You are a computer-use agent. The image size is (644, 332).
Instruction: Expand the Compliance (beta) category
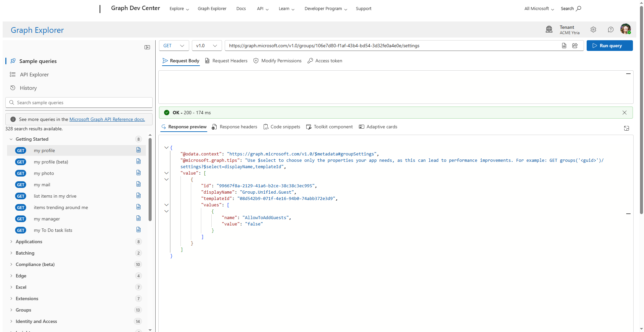(11, 264)
